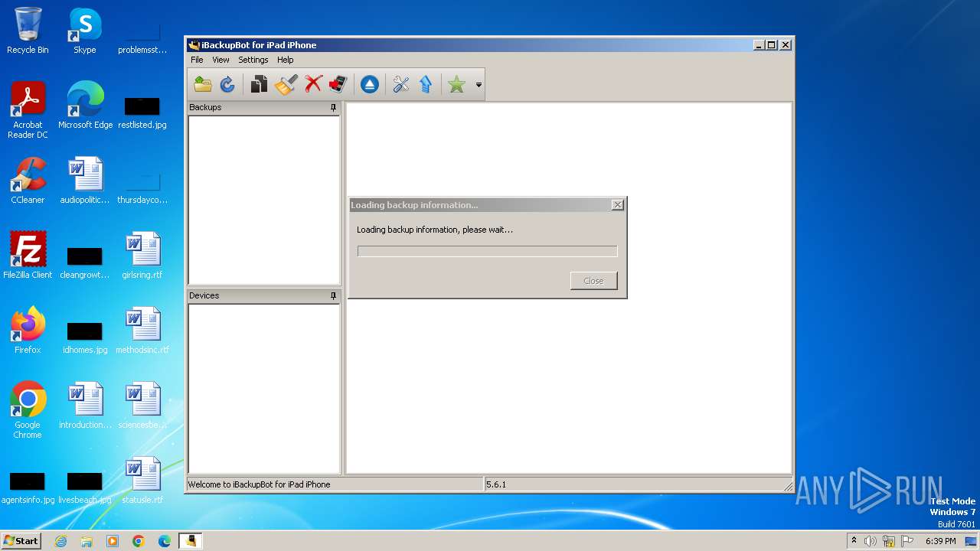This screenshot has width=980, height=551.
Task: Click the Welcome to iBackupBot status text
Action: 260,484
